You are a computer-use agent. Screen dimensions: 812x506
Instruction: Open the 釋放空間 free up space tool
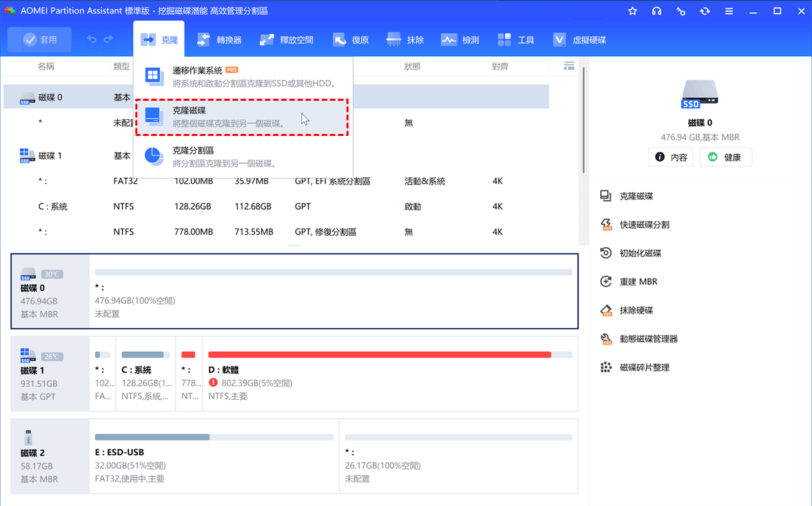coord(287,40)
